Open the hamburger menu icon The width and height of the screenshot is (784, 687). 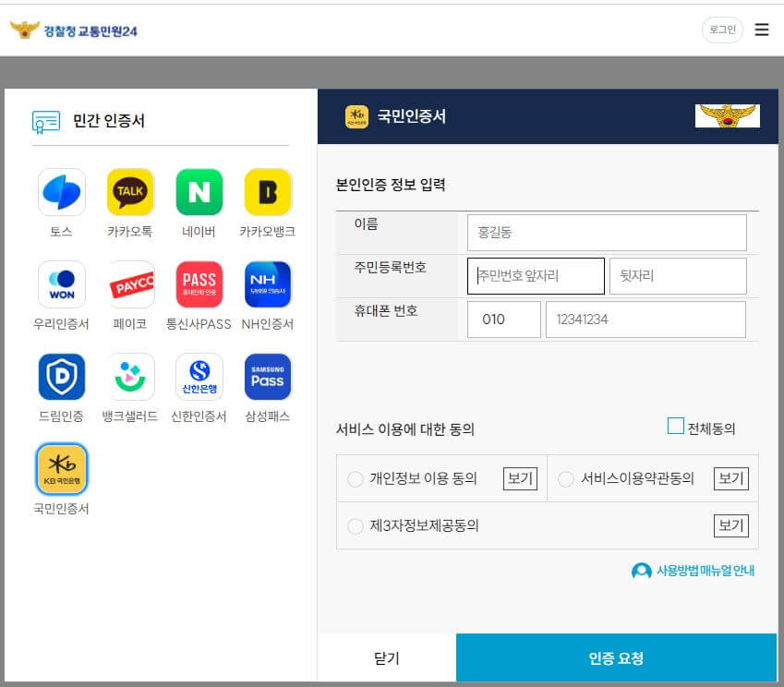[x=761, y=30]
